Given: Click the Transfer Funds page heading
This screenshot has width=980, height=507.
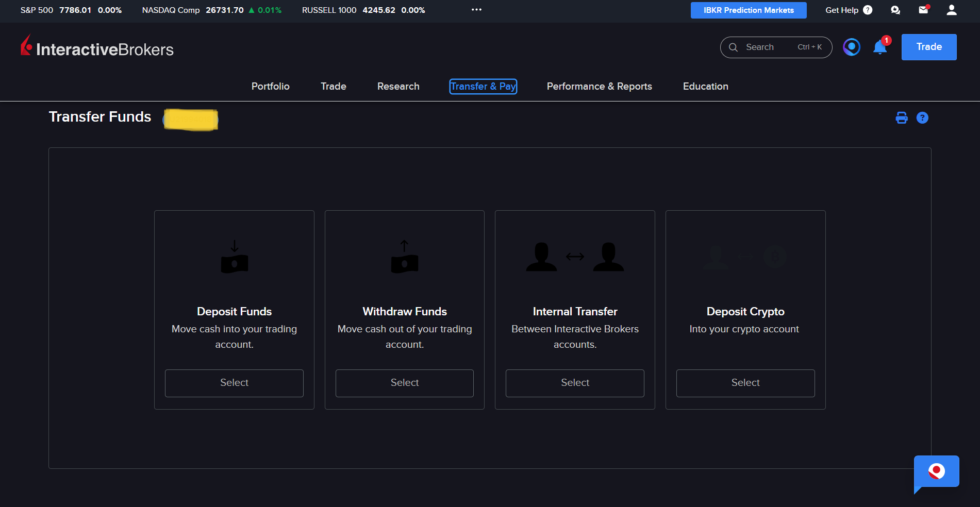Looking at the screenshot, I should [100, 117].
